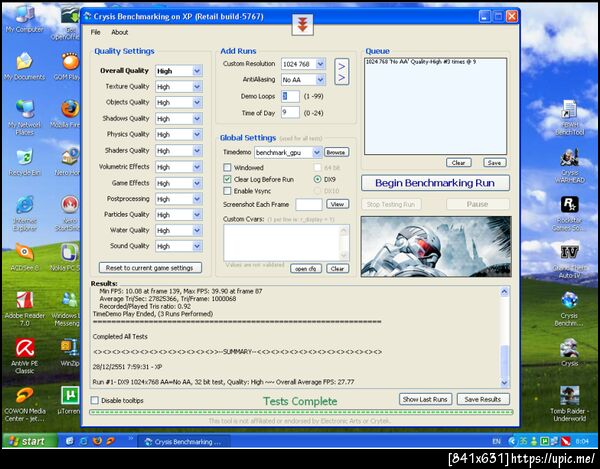Click the EN language indicator

(496, 441)
